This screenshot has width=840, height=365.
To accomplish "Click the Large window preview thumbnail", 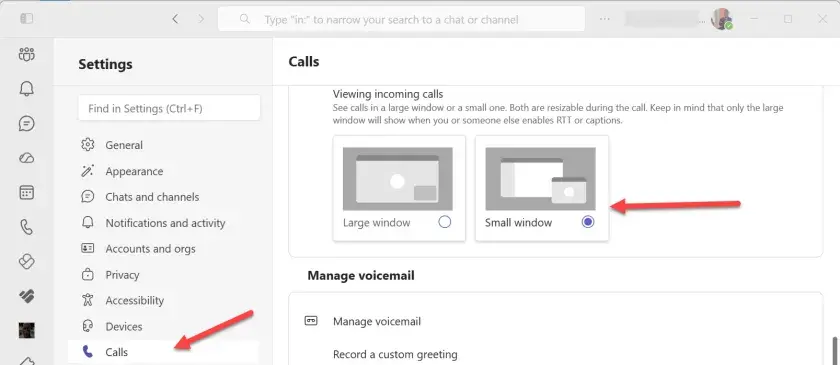I will pyautogui.click(x=398, y=178).
